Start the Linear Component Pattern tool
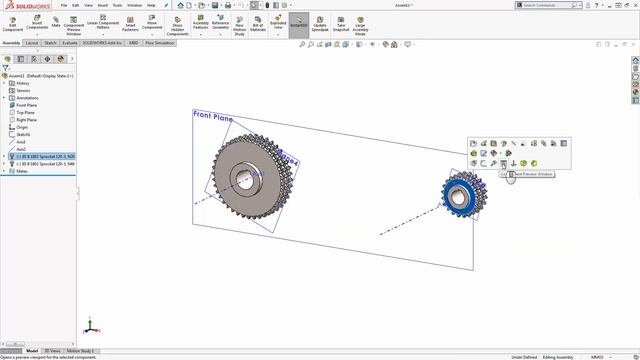This screenshot has height=360, width=640. click(x=103, y=22)
